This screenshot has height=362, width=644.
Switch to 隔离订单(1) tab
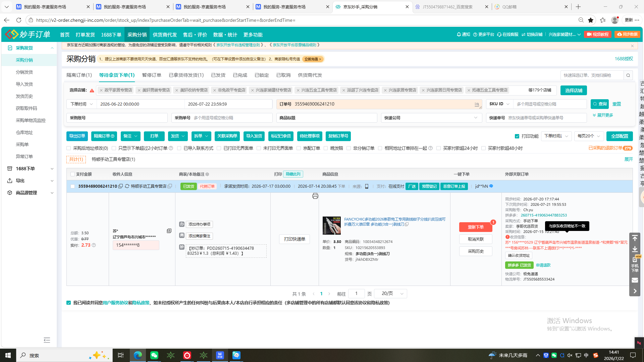(x=79, y=75)
